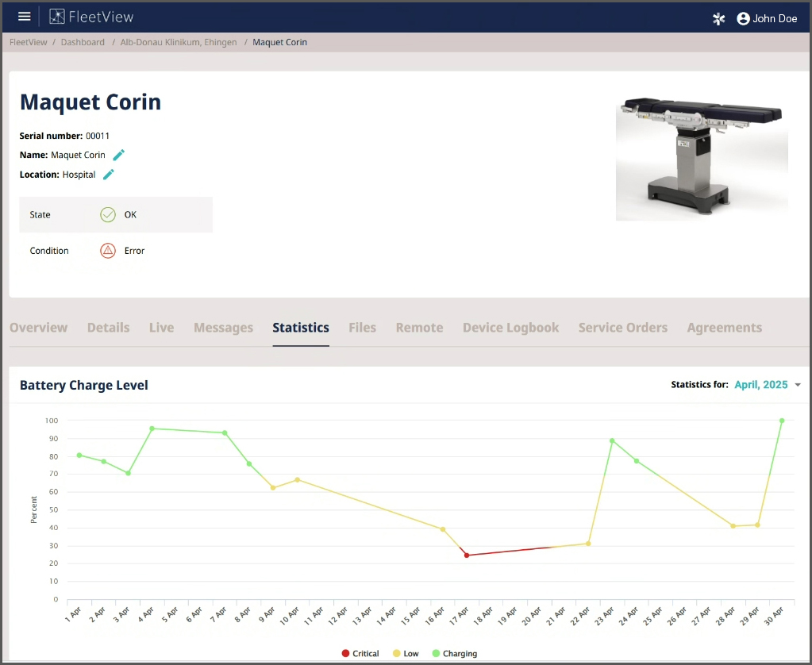Click the Error condition text
812x665 pixels.
(134, 251)
